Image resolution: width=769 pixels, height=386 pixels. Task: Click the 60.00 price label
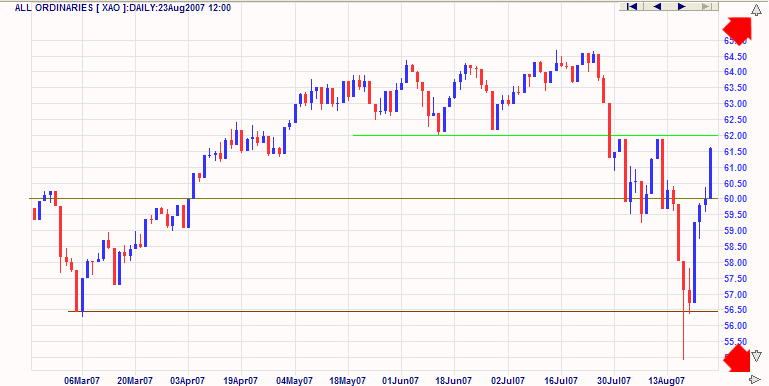click(x=735, y=199)
